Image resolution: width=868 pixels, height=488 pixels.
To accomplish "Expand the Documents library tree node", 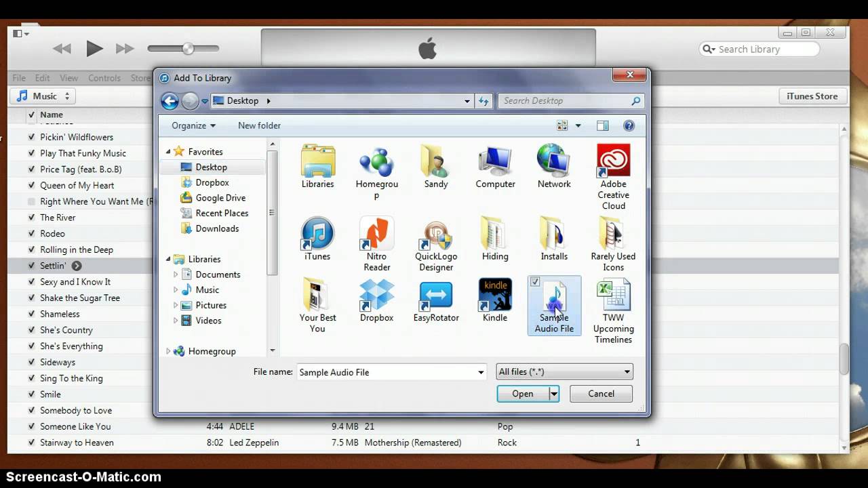I will tap(176, 274).
